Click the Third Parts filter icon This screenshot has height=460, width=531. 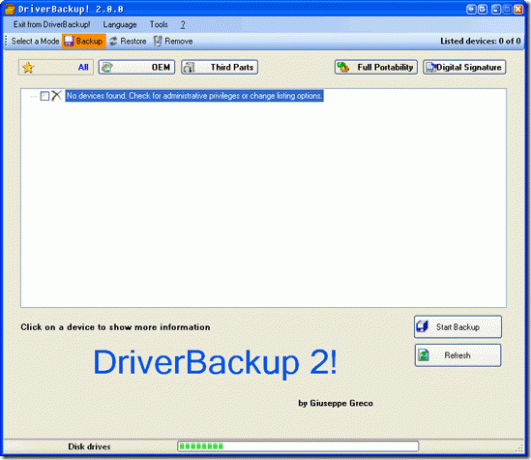189,67
